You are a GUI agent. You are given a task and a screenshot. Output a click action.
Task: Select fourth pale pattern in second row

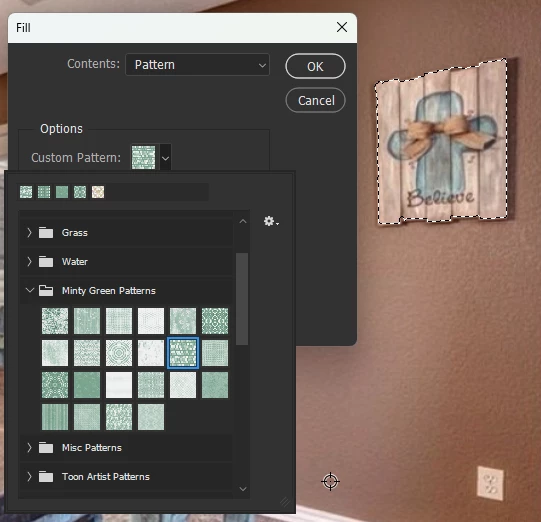pyautogui.click(x=151, y=353)
